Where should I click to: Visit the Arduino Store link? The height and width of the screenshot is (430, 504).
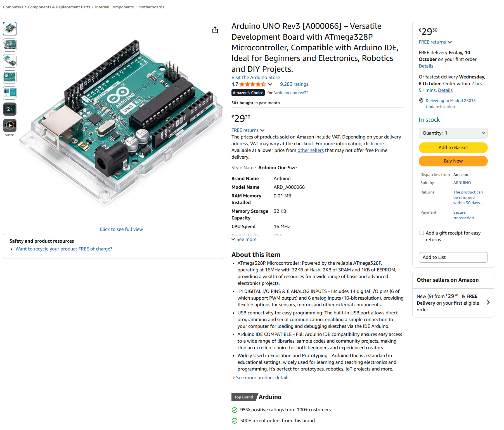(255, 77)
